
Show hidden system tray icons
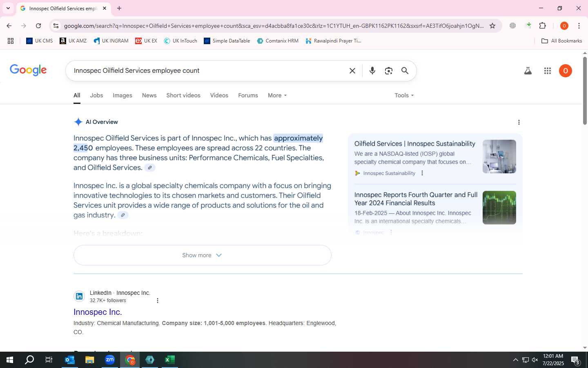click(515, 360)
